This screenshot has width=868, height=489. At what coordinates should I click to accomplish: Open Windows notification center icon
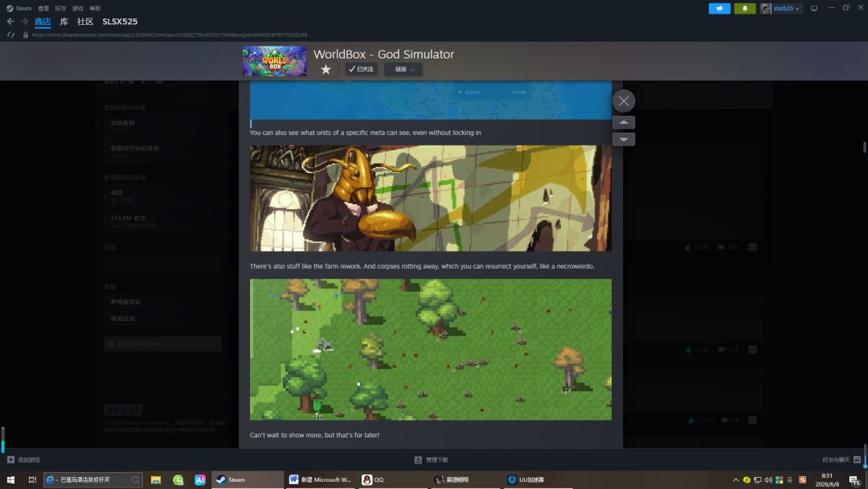click(854, 480)
